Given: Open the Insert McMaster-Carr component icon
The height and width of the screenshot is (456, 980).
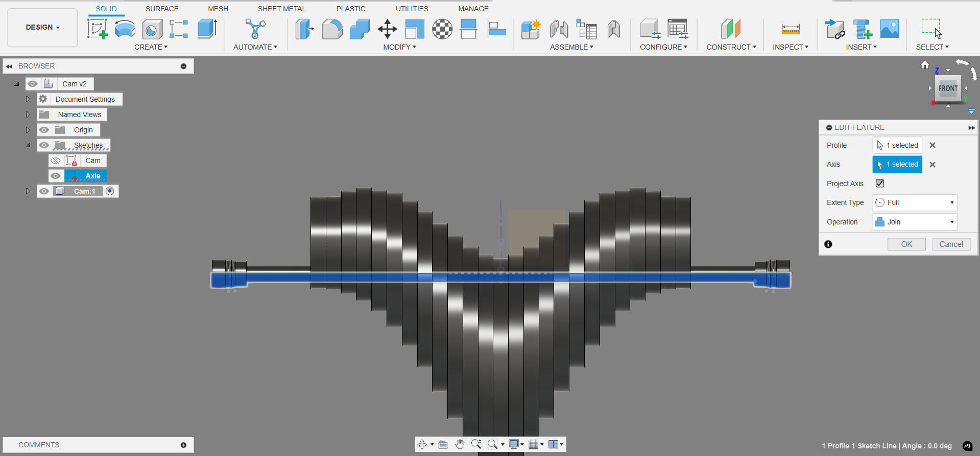Looking at the screenshot, I should point(863,29).
